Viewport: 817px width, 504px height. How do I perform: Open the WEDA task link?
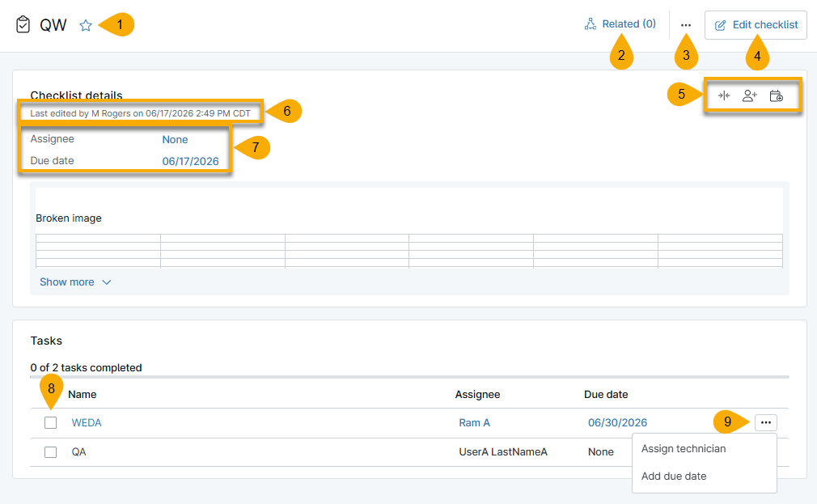(87, 422)
